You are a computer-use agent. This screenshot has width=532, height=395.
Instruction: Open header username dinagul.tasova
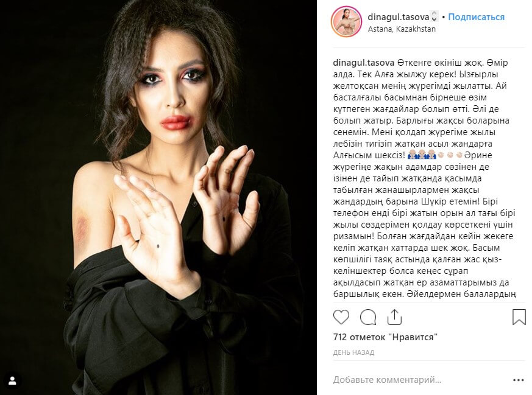[x=399, y=17]
